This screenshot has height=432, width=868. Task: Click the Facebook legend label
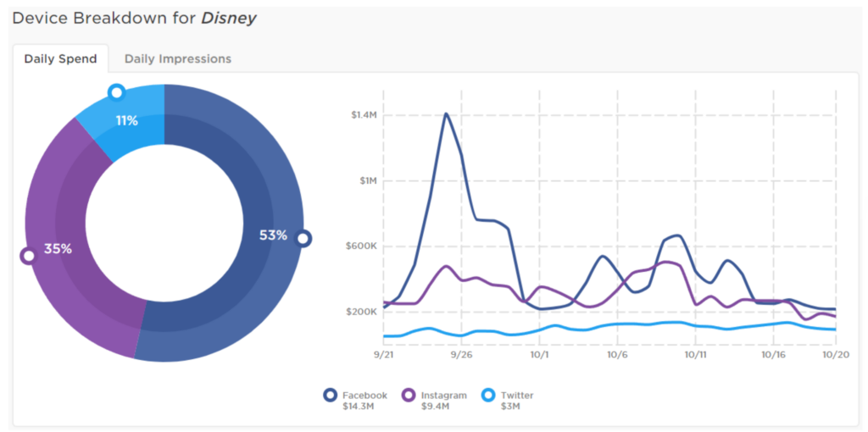coord(364,396)
